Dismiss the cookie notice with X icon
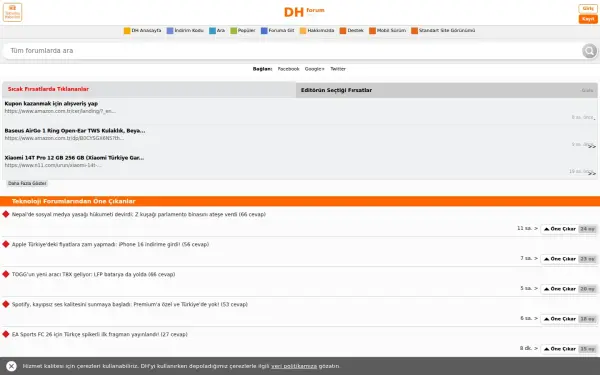 tap(11, 366)
